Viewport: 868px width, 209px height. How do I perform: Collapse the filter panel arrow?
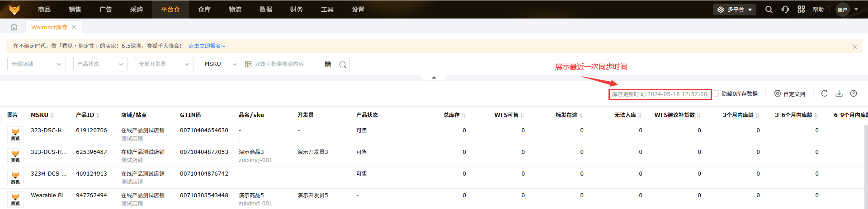434,78
